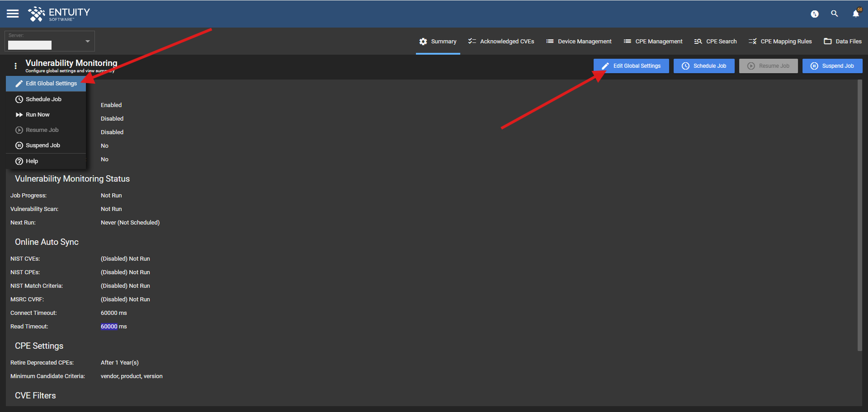This screenshot has width=868, height=412.
Task: Click the MSRC CVRF label
Action: tap(27, 300)
